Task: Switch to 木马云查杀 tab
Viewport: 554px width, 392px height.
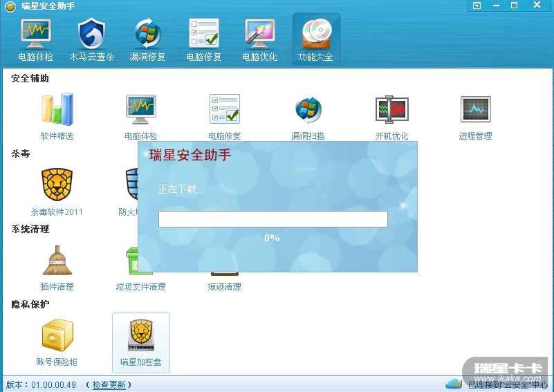Action: pyautogui.click(x=91, y=40)
